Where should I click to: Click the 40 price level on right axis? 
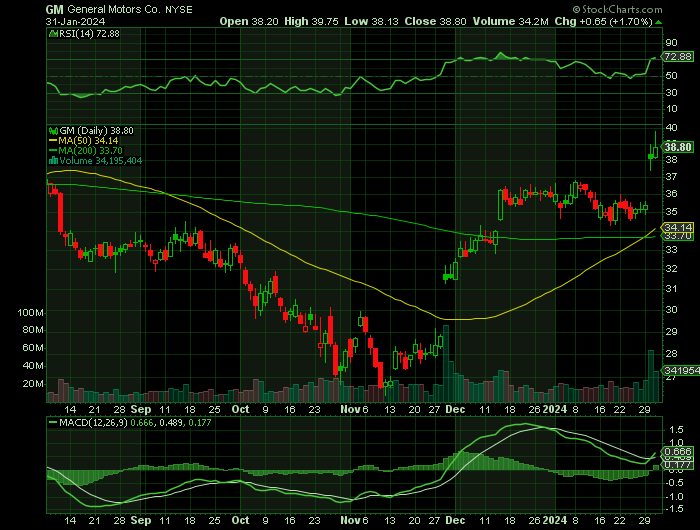[x=671, y=128]
